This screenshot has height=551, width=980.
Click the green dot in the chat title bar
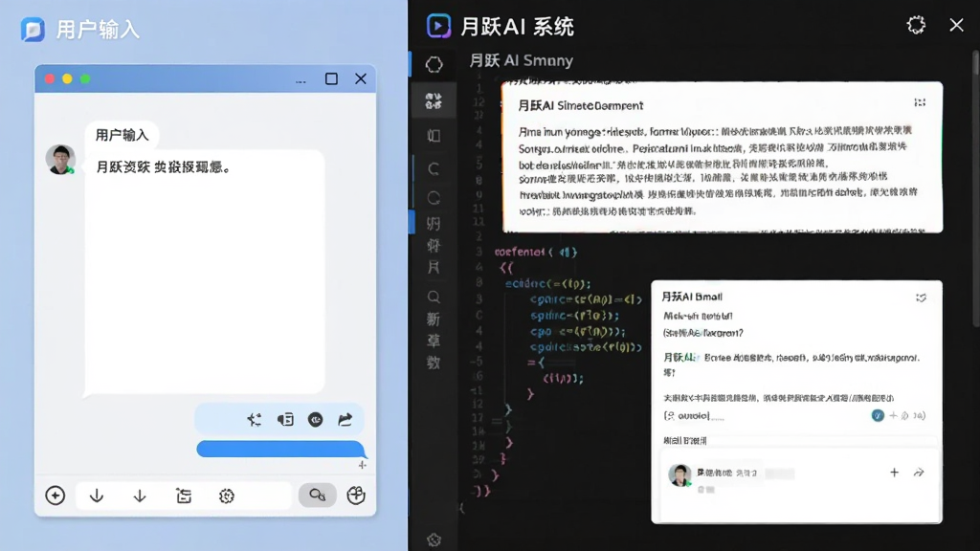[x=85, y=78]
